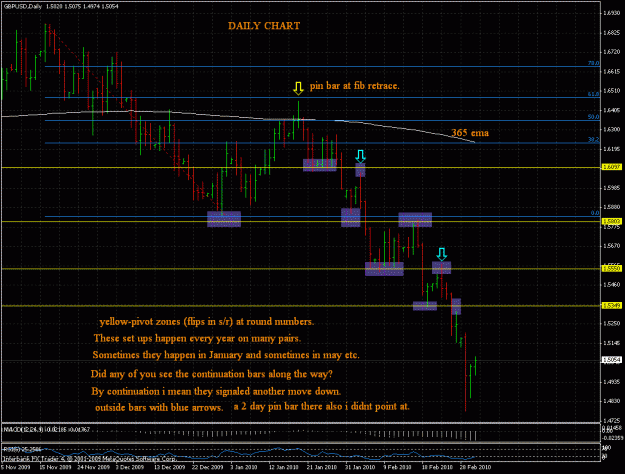Image resolution: width=625 pixels, height=474 pixels.
Task: Click 1.5670 on the price axis
Action: click(611, 246)
